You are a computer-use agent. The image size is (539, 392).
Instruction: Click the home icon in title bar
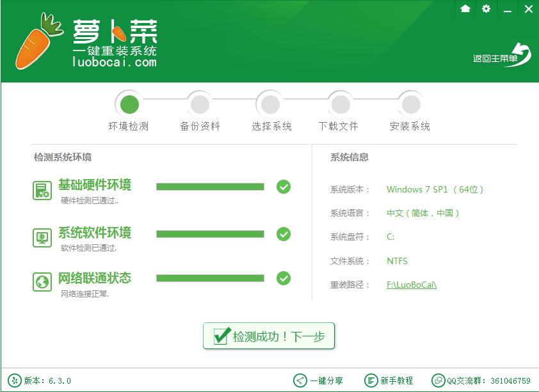pyautogui.click(x=465, y=8)
